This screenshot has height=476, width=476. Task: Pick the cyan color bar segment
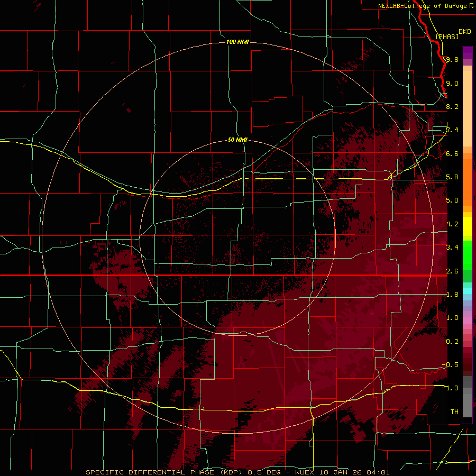click(x=467, y=291)
